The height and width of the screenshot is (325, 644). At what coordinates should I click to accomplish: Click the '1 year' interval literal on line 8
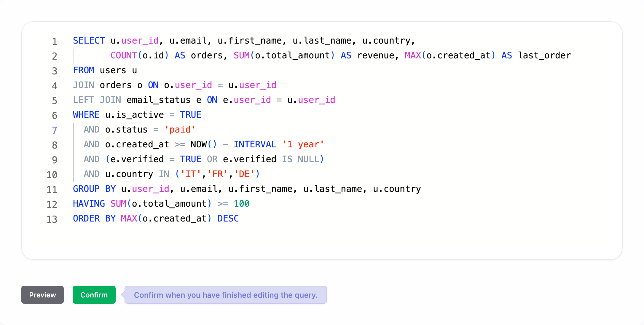pos(303,144)
